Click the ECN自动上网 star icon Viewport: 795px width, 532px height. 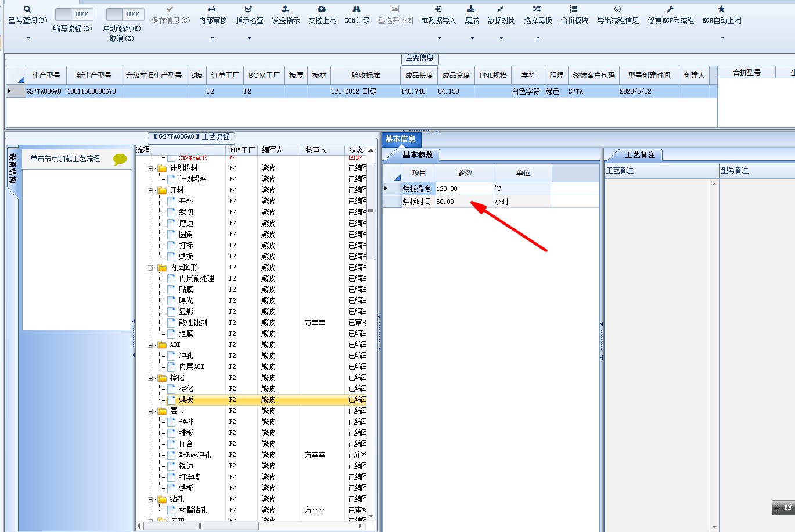(x=721, y=9)
